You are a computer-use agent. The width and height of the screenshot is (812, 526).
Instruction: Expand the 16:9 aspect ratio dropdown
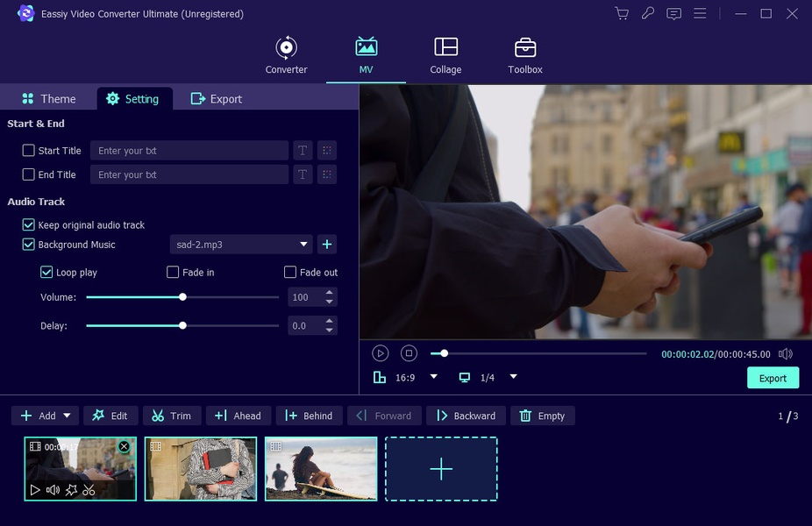[433, 377]
